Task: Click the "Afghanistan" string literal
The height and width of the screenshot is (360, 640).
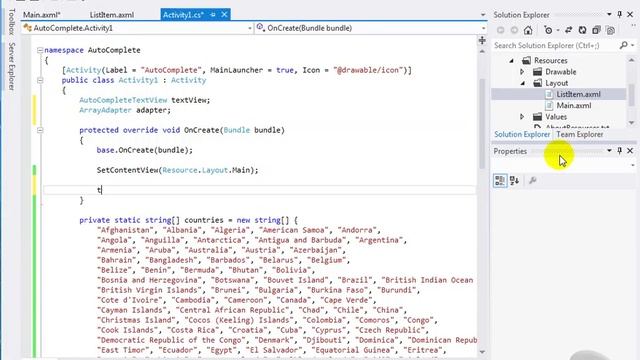Action: 126,230
